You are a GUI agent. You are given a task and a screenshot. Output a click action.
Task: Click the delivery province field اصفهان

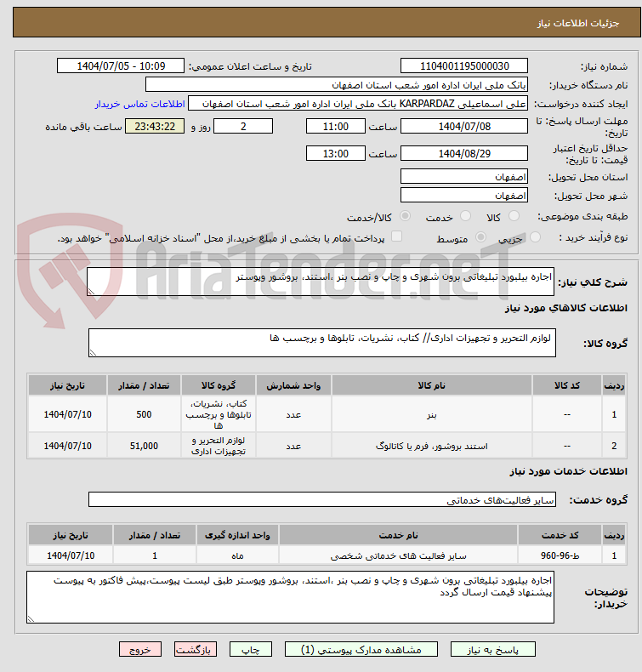tap(464, 177)
